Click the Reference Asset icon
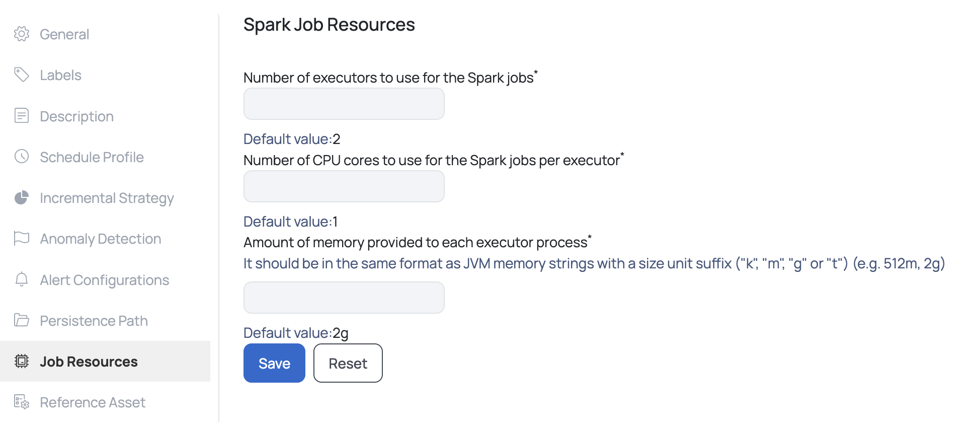The height and width of the screenshot is (429, 980). click(22, 402)
